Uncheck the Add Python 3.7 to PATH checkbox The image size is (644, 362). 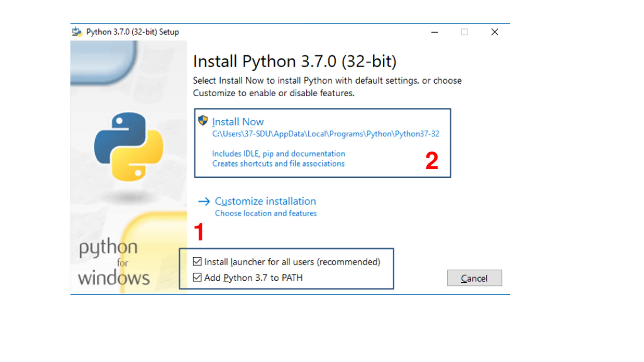197,277
